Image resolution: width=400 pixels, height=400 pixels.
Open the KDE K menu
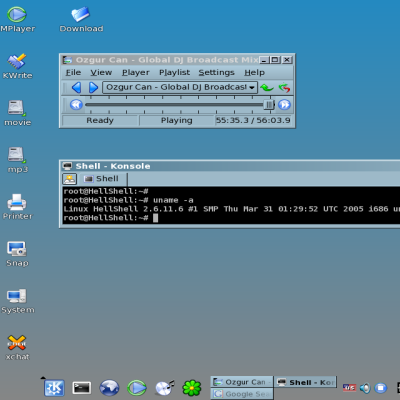[54, 388]
